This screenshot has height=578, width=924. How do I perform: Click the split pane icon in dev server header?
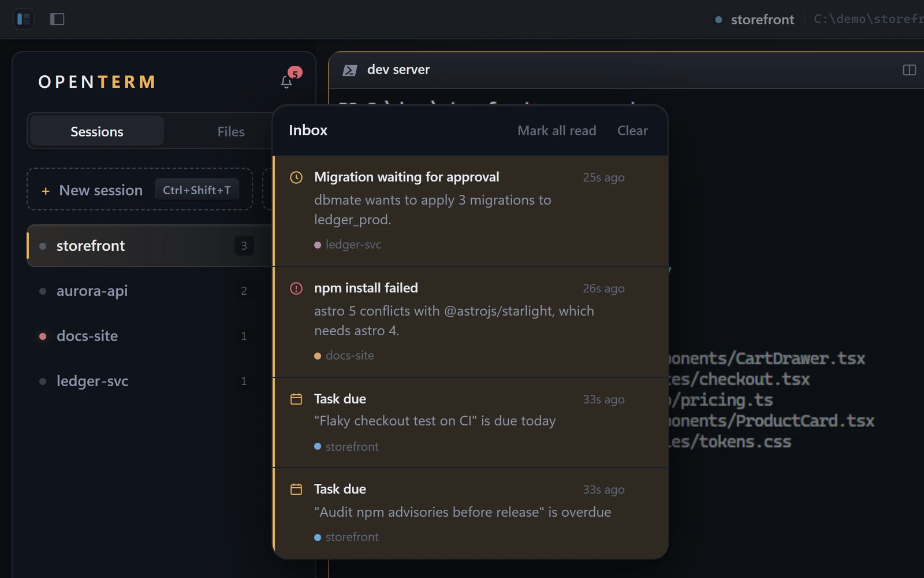[909, 70]
